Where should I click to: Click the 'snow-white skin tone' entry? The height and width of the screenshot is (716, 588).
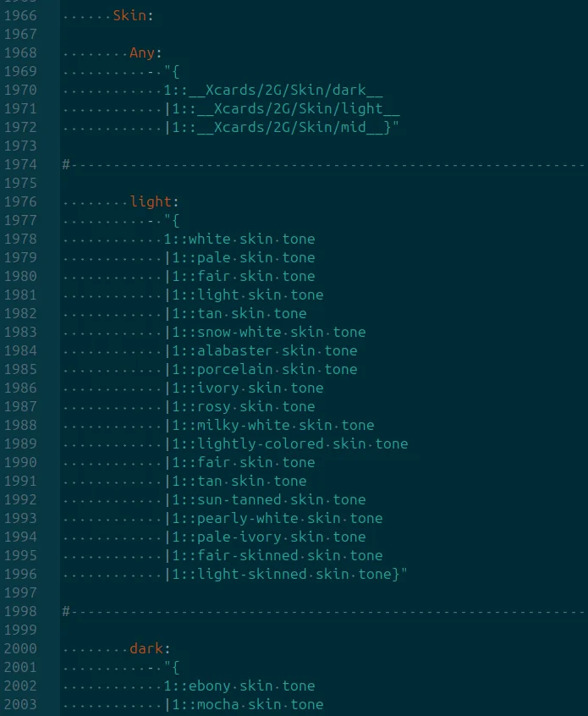point(265,333)
